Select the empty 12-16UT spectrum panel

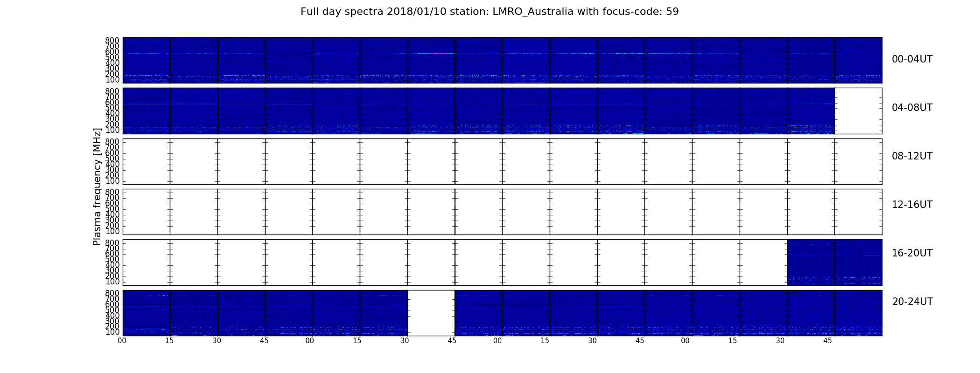pyautogui.click(x=502, y=212)
